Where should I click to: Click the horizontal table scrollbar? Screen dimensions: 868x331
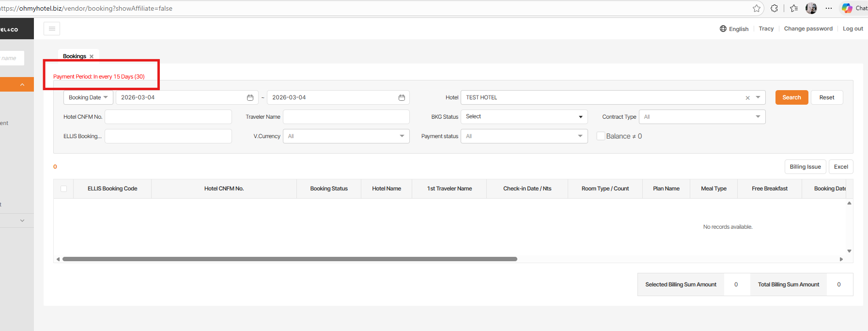tap(290, 259)
